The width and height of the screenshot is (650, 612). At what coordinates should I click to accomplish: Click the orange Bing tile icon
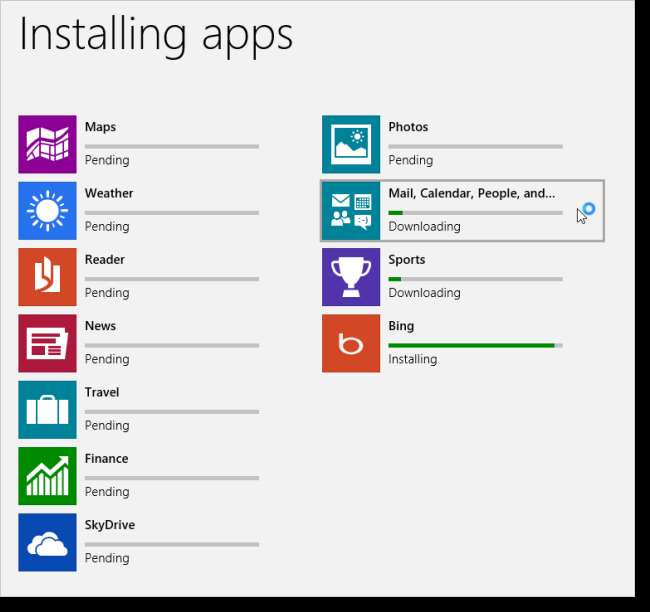coord(351,343)
